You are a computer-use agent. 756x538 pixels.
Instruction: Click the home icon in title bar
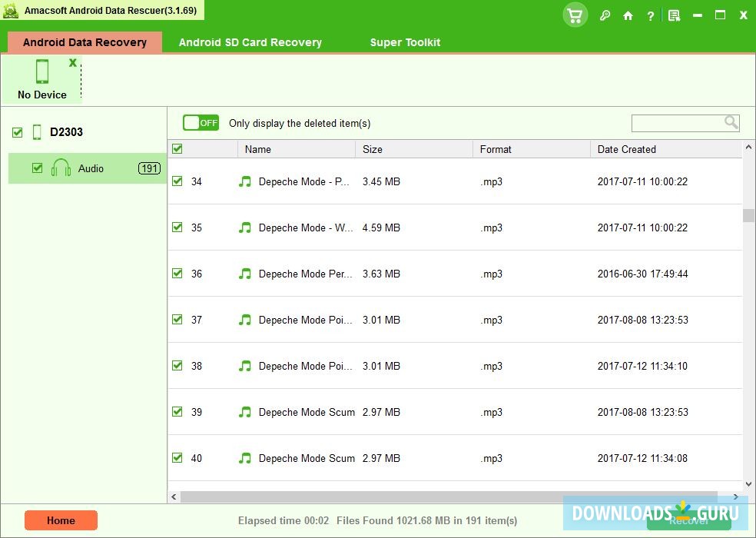pos(628,15)
